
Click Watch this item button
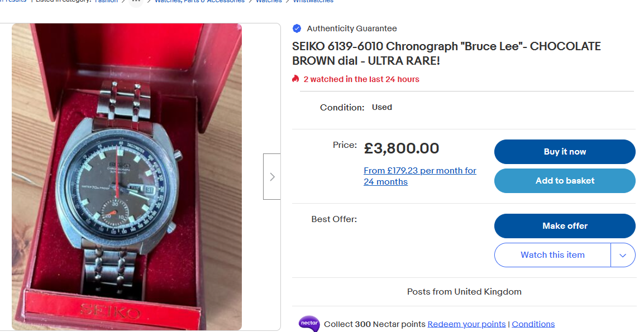click(x=552, y=255)
